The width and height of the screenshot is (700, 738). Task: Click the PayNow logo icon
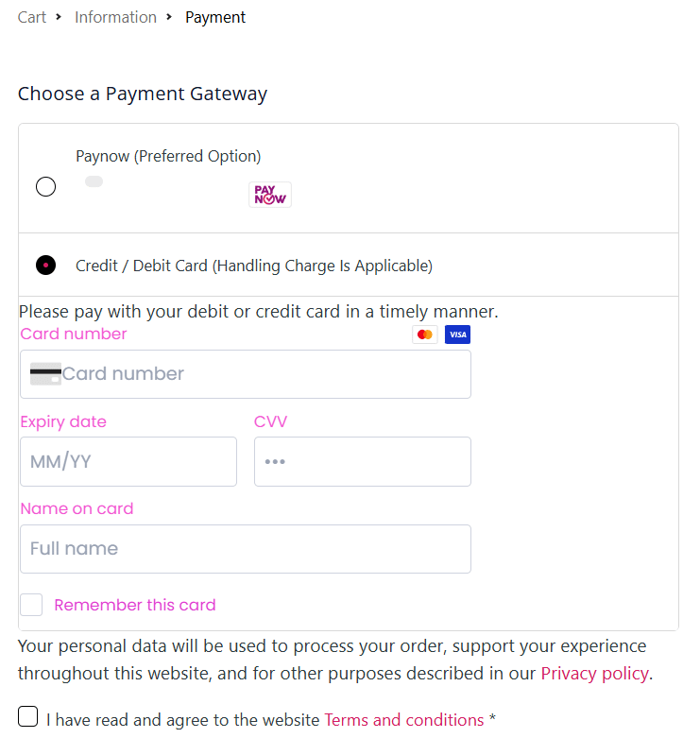pyautogui.click(x=270, y=195)
